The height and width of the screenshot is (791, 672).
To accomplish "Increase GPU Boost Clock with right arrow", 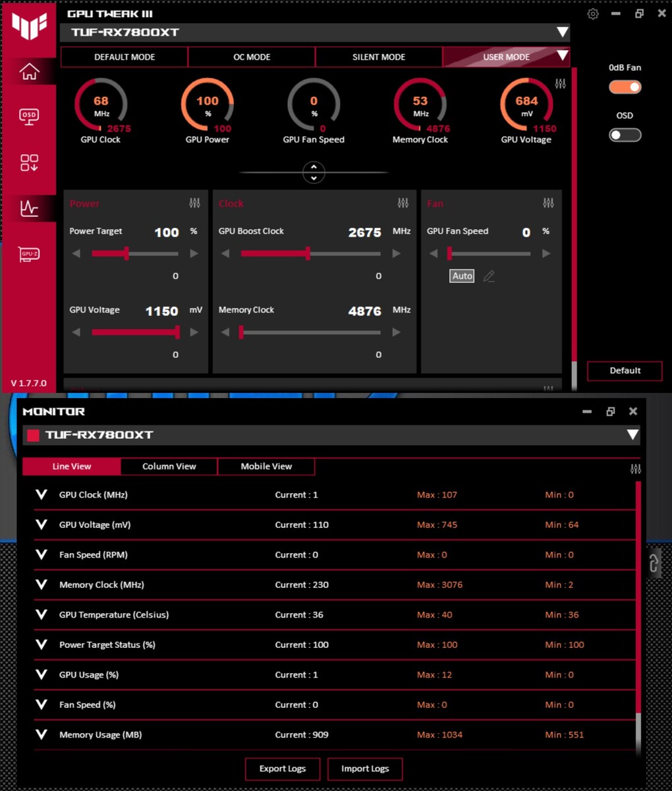I will pos(396,254).
